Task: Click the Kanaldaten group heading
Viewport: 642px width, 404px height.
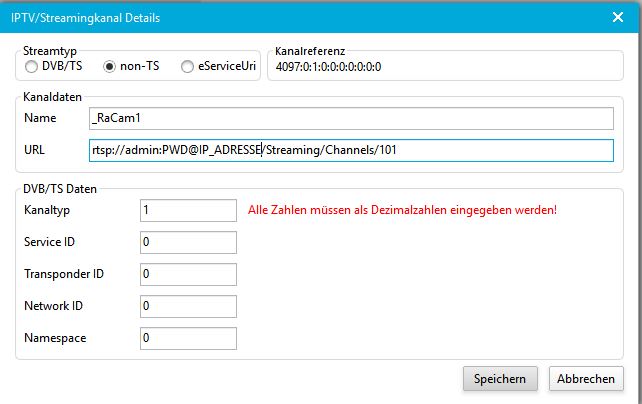Action: [53, 98]
